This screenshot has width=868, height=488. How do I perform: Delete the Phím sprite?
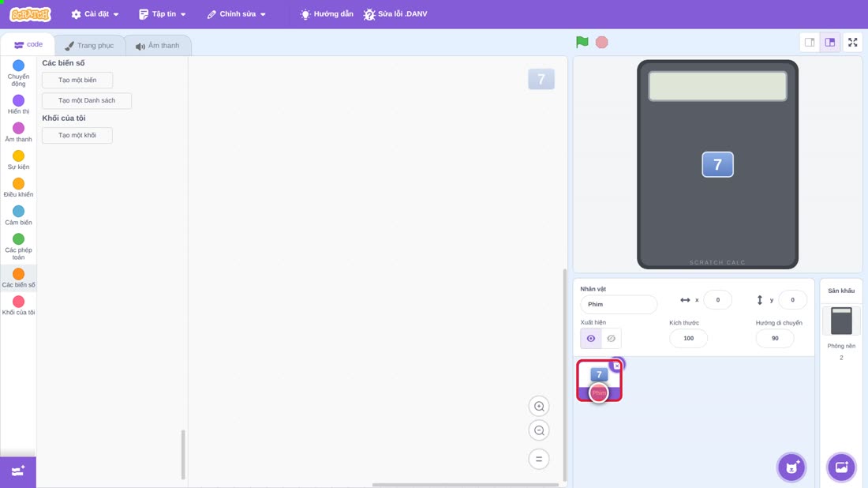tap(617, 366)
